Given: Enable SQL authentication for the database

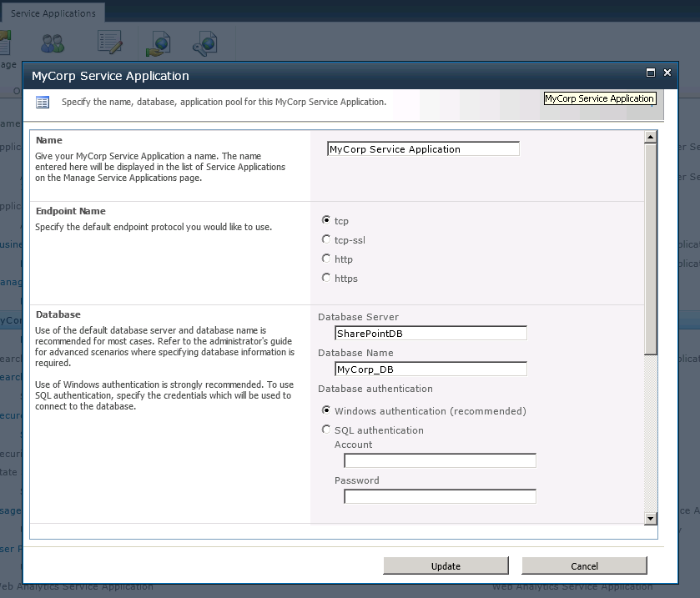Looking at the screenshot, I should [326, 430].
